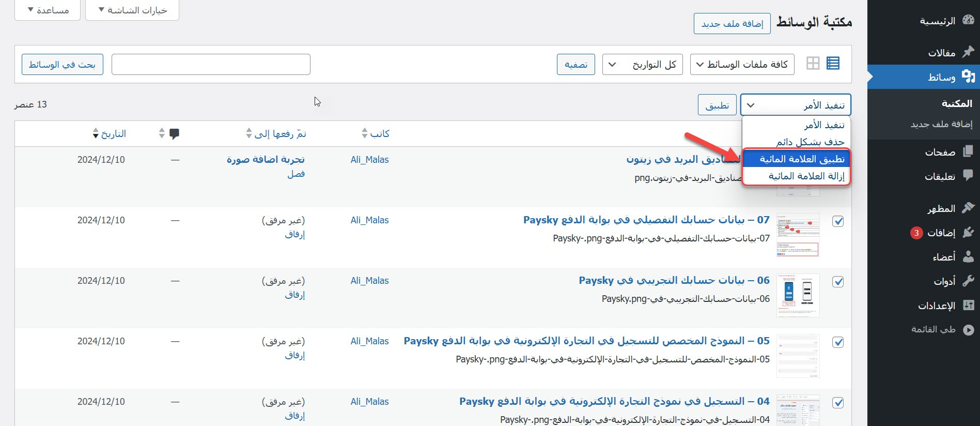Open the all media files filter dropdown
Screen dimensions: 980x426
click(742, 65)
